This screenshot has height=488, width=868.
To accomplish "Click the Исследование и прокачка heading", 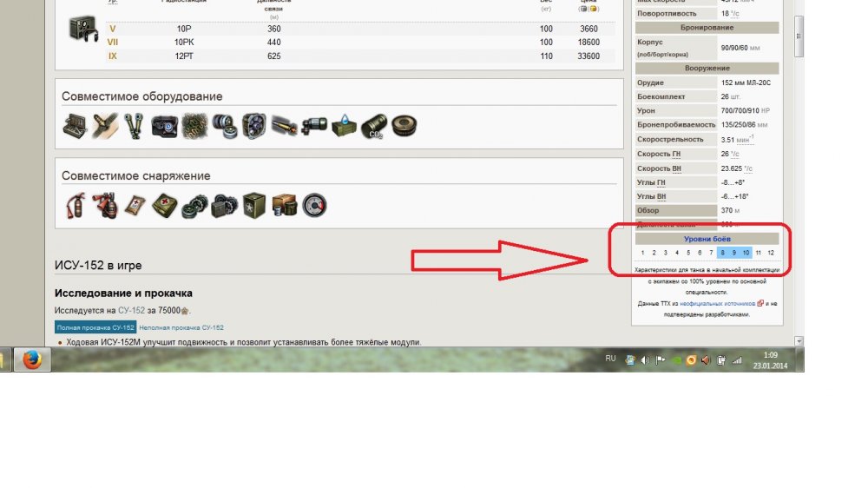I will (123, 293).
